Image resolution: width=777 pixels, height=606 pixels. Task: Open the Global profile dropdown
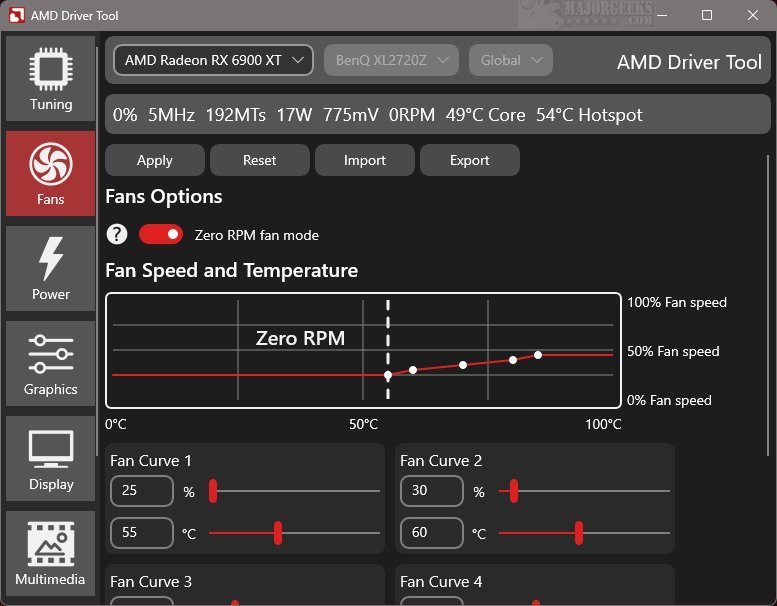(510, 60)
